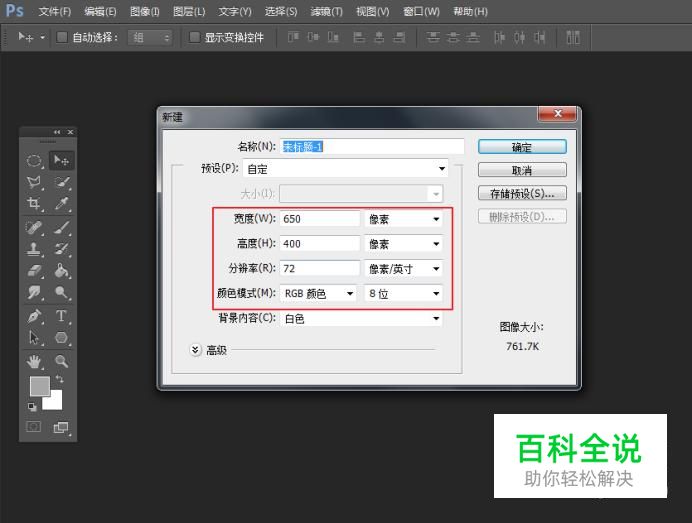Select the Polygonal Lasso tool

point(34,182)
